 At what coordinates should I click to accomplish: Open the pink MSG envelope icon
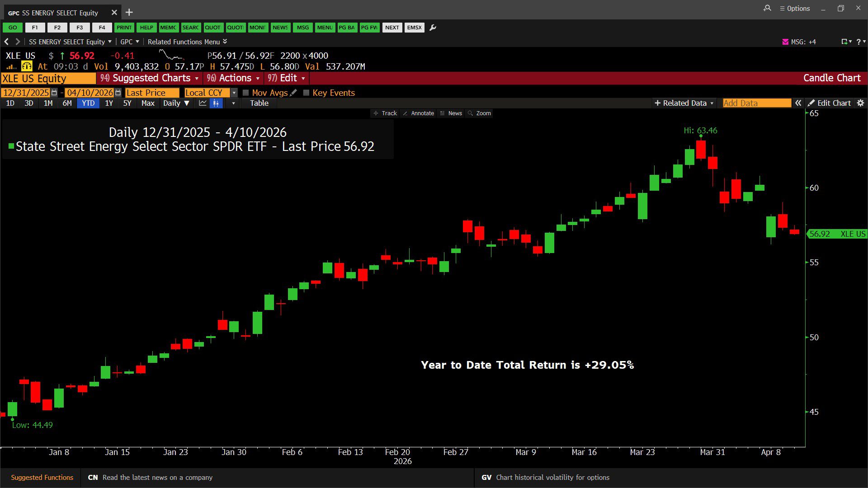click(785, 42)
